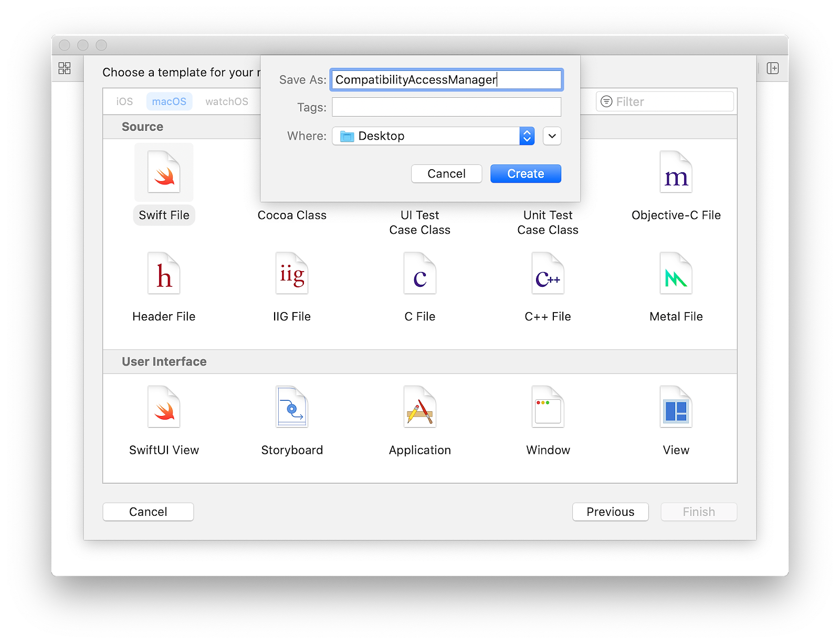Switch to the iOS platform tab
840x644 pixels.
[124, 101]
